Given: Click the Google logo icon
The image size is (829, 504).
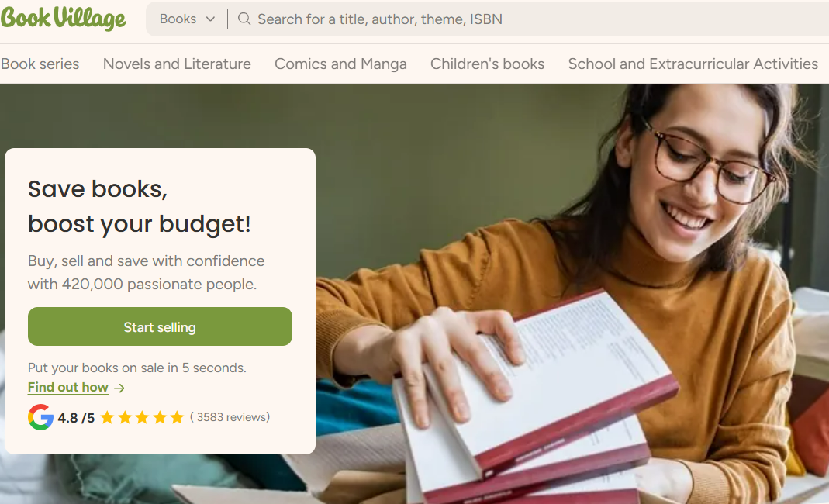Looking at the screenshot, I should pos(40,417).
